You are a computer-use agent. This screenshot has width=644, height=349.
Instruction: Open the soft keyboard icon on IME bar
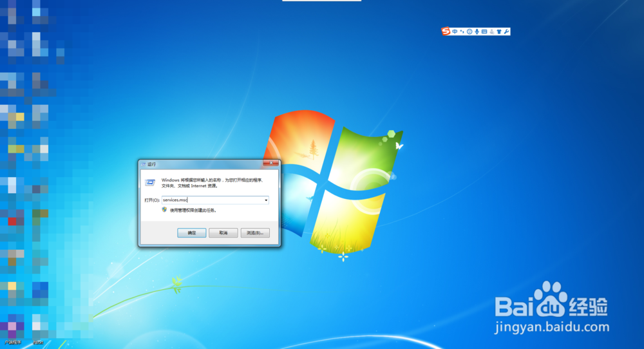tap(484, 32)
